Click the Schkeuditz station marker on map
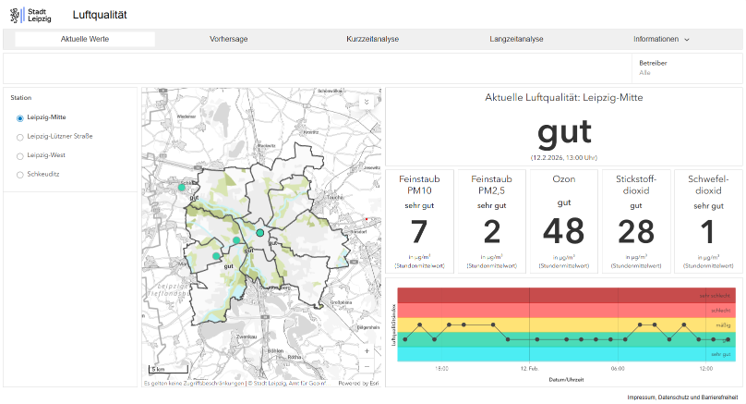 pyautogui.click(x=182, y=187)
